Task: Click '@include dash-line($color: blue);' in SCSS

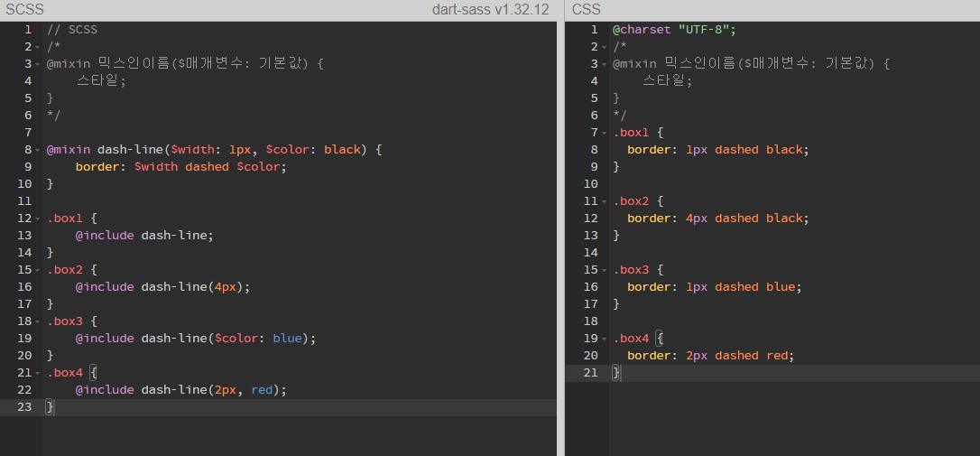Action: [196, 338]
